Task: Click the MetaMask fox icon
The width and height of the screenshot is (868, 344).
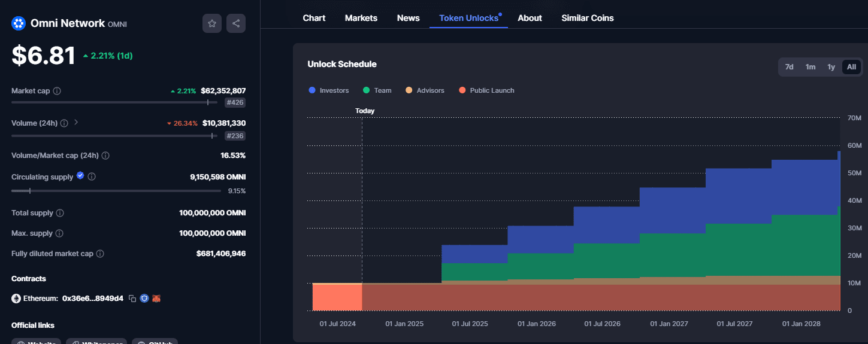Action: (x=156, y=299)
